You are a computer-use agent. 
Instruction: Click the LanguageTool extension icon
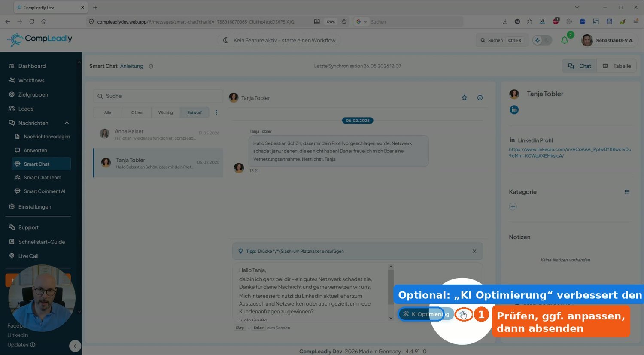pos(543,21)
